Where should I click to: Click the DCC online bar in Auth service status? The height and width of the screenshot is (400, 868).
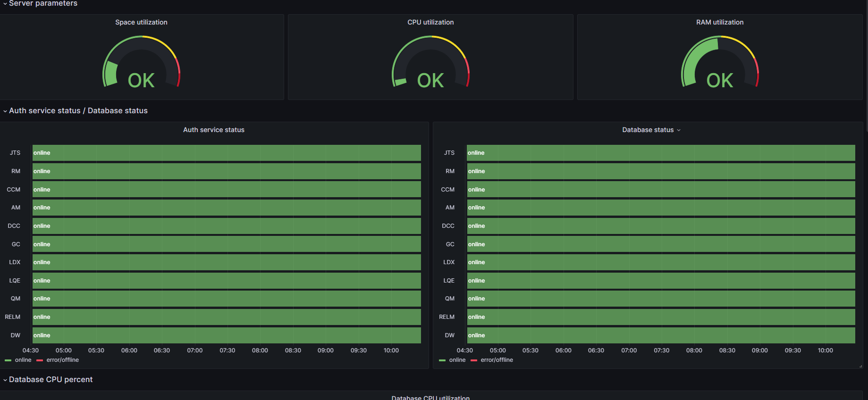pyautogui.click(x=227, y=226)
